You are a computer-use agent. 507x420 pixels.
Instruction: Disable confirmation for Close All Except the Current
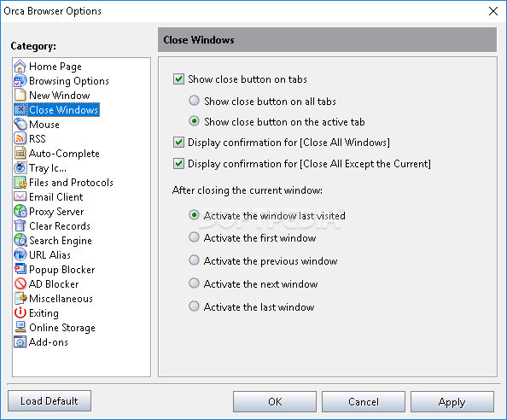point(178,164)
